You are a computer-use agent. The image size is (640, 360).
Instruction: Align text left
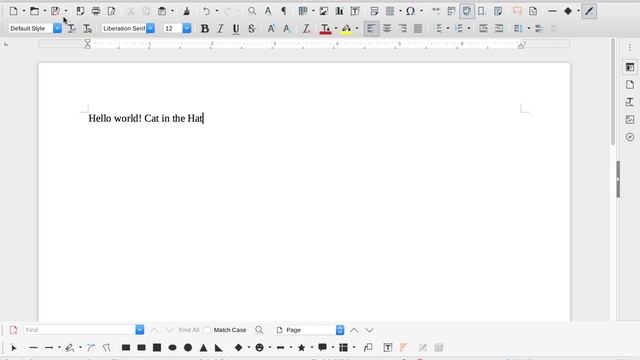[x=371, y=29]
